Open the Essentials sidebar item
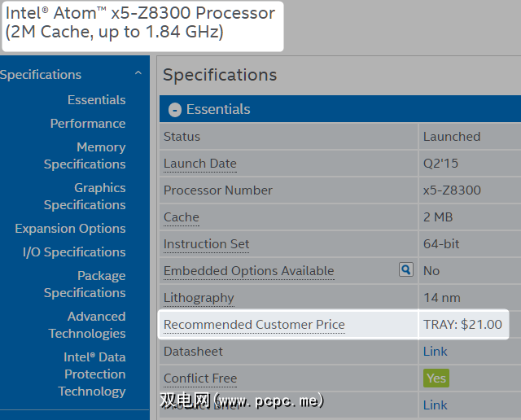The image size is (521, 420). click(96, 99)
